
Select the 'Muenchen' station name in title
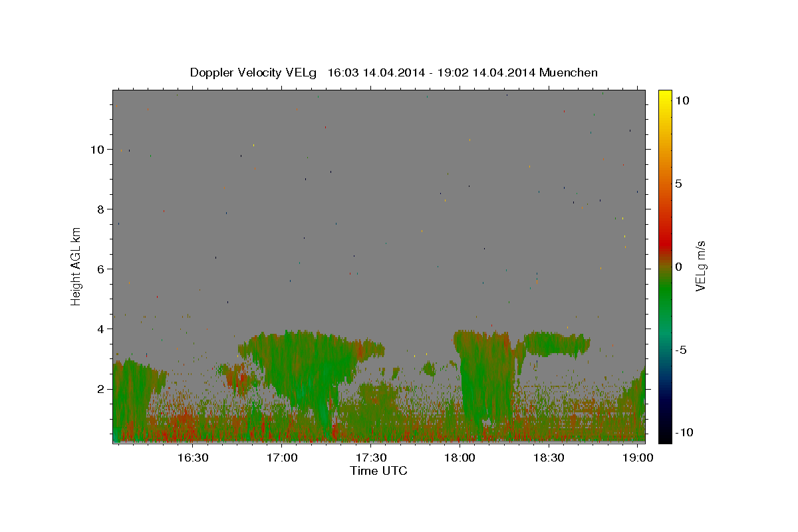(x=569, y=72)
